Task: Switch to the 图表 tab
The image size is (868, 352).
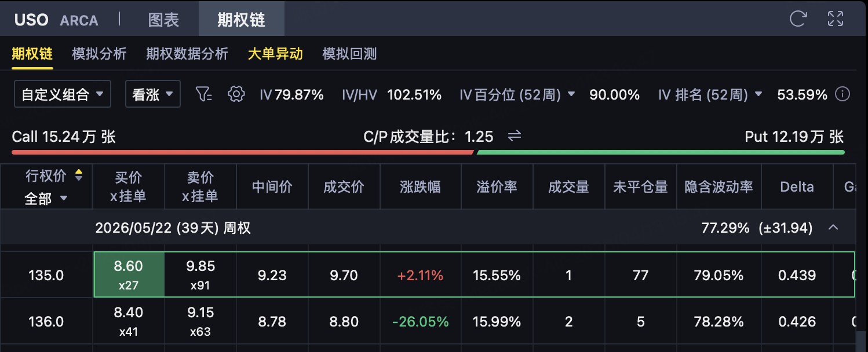Action: tap(164, 20)
